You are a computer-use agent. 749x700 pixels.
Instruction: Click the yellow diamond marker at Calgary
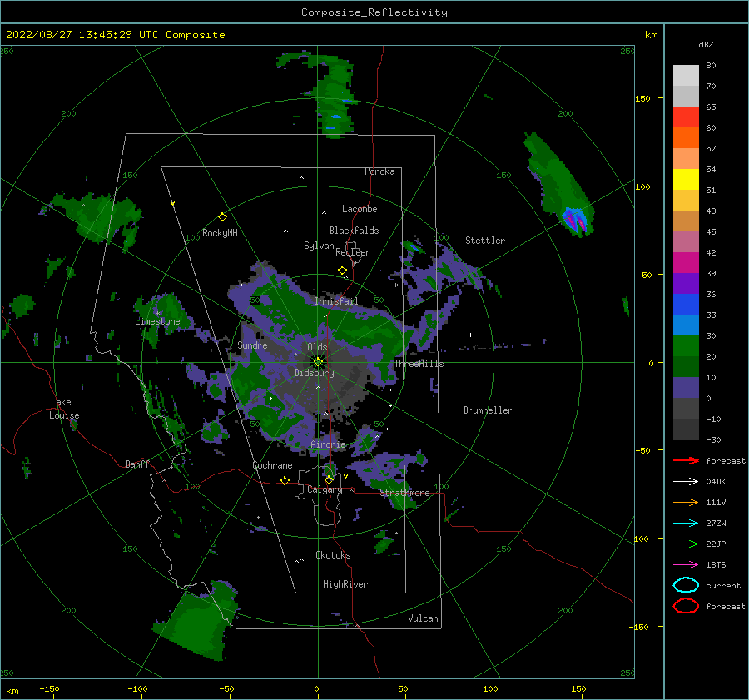point(329,479)
